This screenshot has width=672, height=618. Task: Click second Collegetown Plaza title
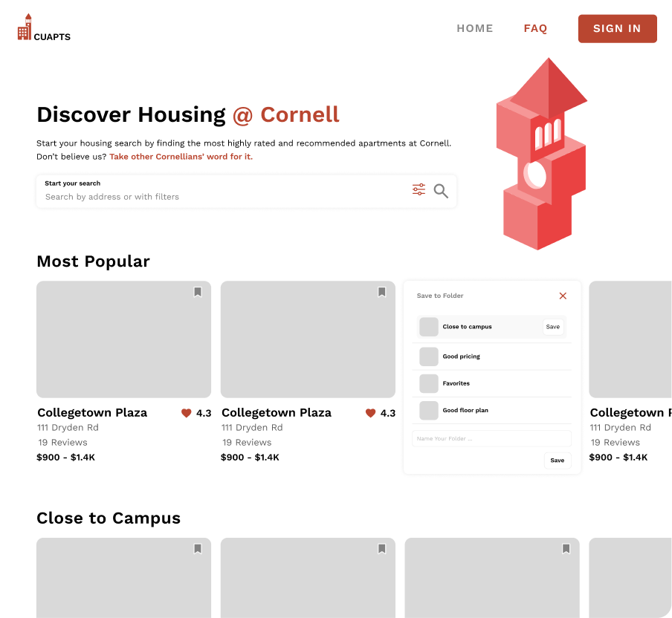[277, 413]
